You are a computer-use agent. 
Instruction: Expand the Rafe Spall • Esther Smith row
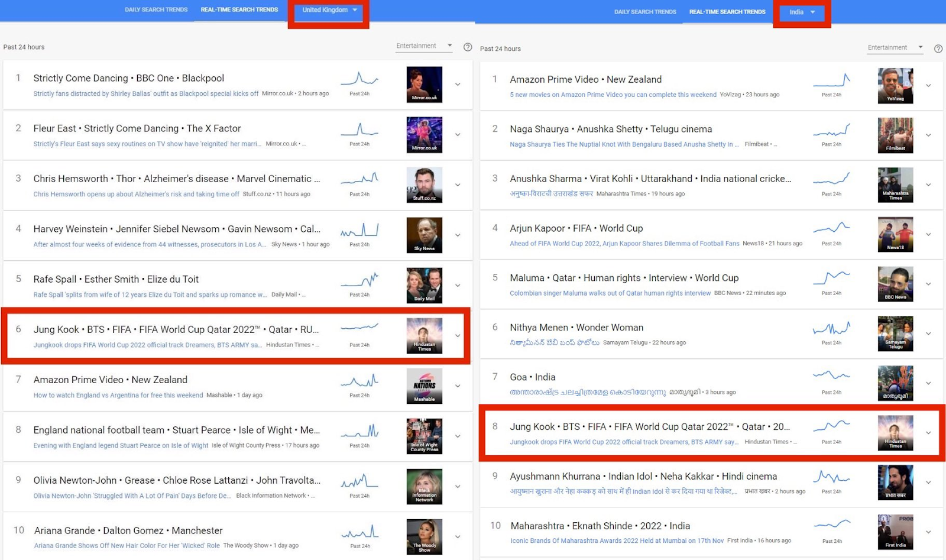458,286
